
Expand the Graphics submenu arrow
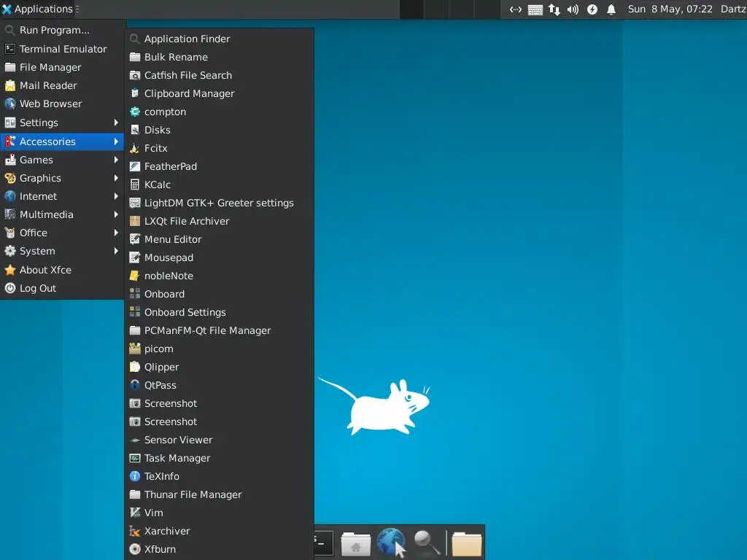click(116, 178)
